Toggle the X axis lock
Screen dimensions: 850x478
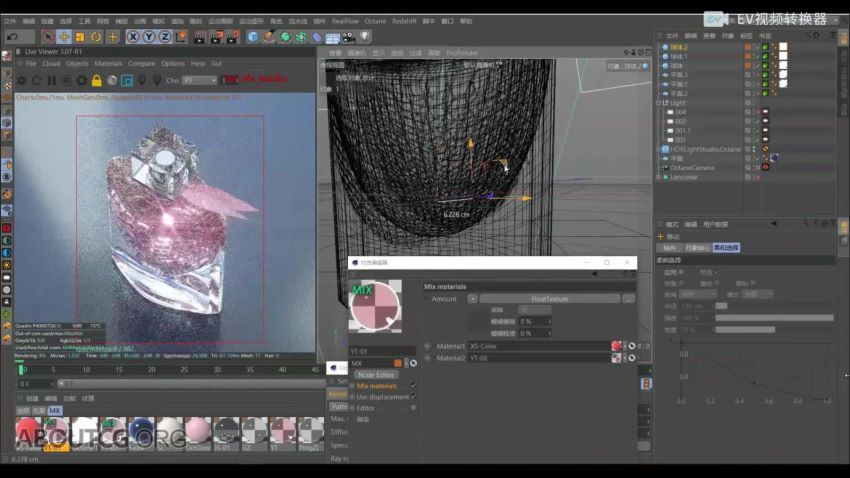(x=133, y=37)
